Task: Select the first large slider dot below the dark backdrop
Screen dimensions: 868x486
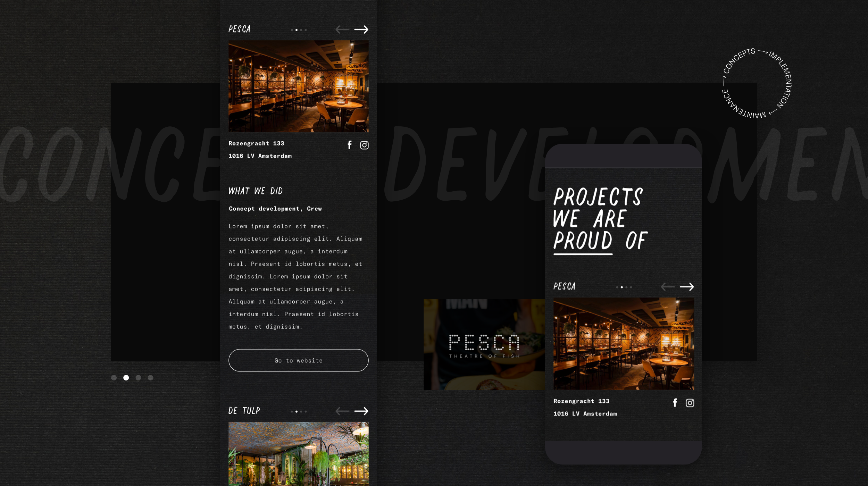Action: pos(114,378)
